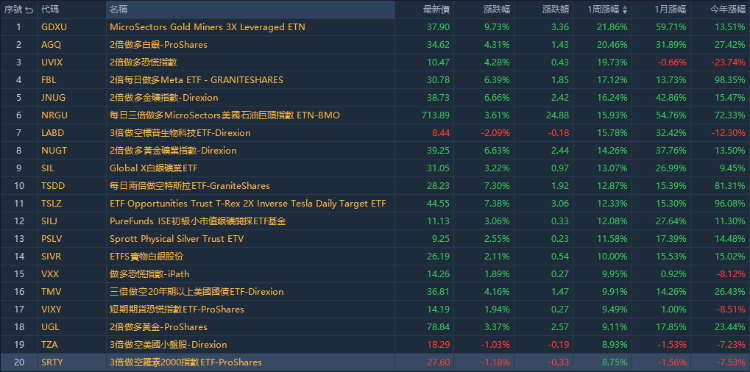Sort by 名稱 column header
Viewport: 750px width, 372px height.
click(x=118, y=9)
